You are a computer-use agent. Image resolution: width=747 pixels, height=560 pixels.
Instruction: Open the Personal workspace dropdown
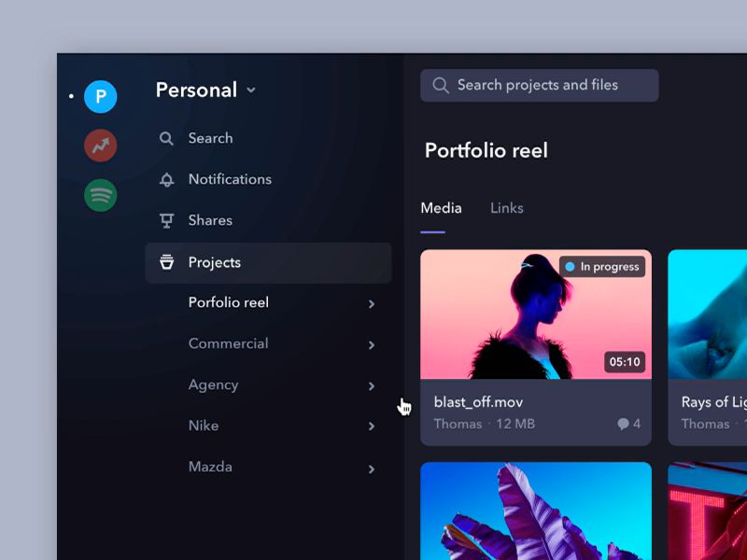[x=205, y=90]
